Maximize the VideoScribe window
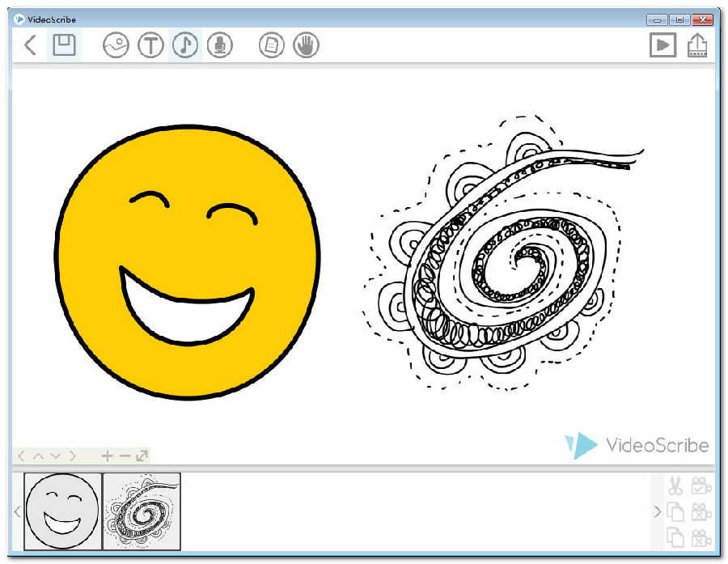Screen dimensions: 728x564 [x=679, y=19]
